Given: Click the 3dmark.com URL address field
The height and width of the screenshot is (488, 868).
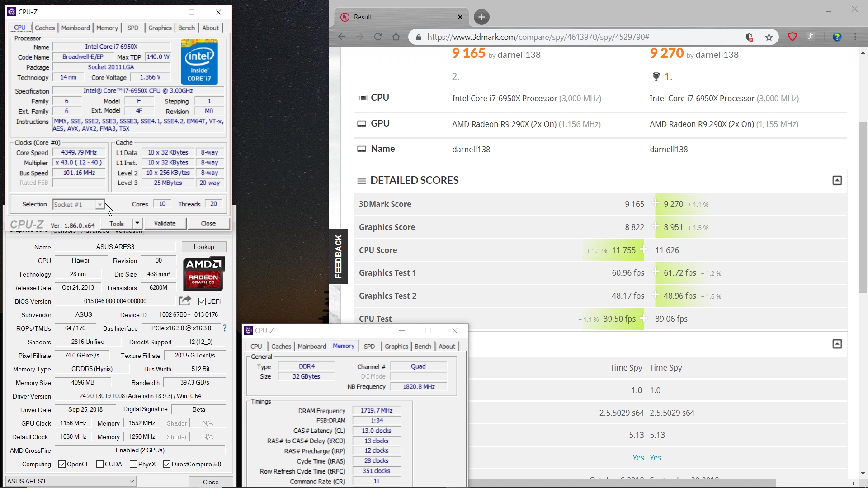Looking at the screenshot, I should 538,37.
